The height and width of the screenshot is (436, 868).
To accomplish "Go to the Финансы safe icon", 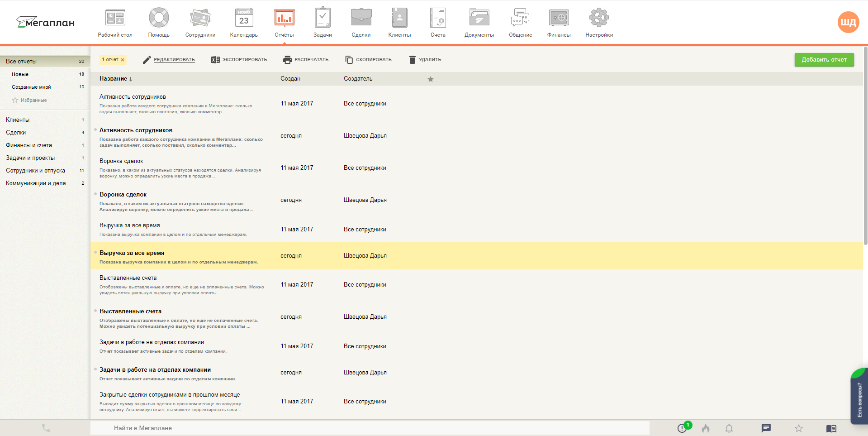I will click(x=559, y=18).
